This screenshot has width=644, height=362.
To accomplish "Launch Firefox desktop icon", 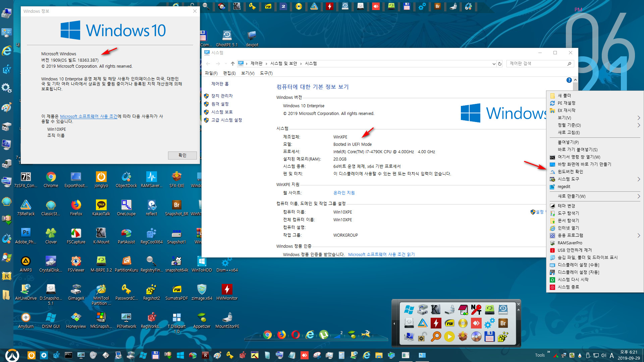I will pyautogui.click(x=76, y=208).
